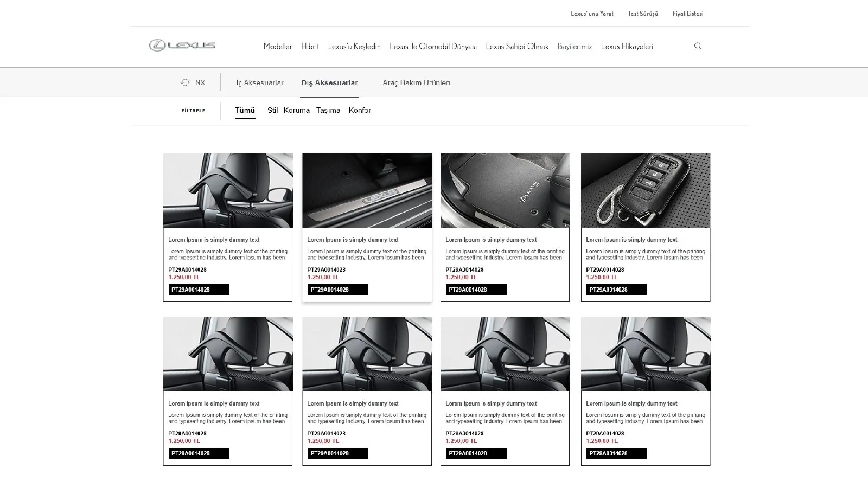The height and width of the screenshot is (488, 868).
Task: Click black PT29A0014028 button on key fob card
Action: [616, 290]
